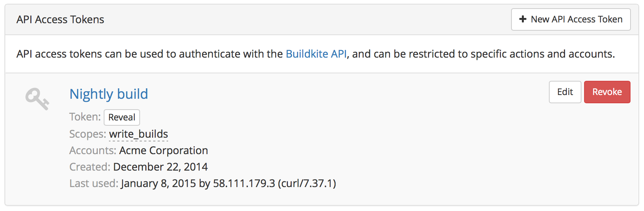
Task: Click the Accounts: field label
Action: pyautogui.click(x=93, y=150)
